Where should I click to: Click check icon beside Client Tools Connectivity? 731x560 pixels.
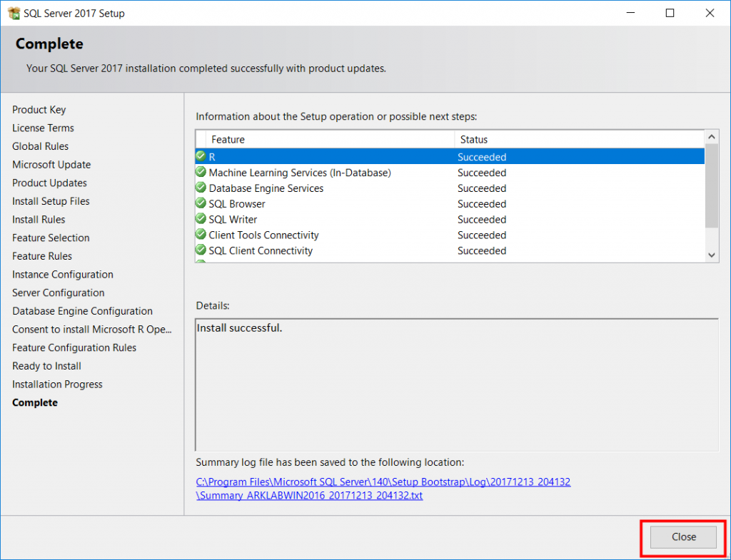click(x=201, y=234)
